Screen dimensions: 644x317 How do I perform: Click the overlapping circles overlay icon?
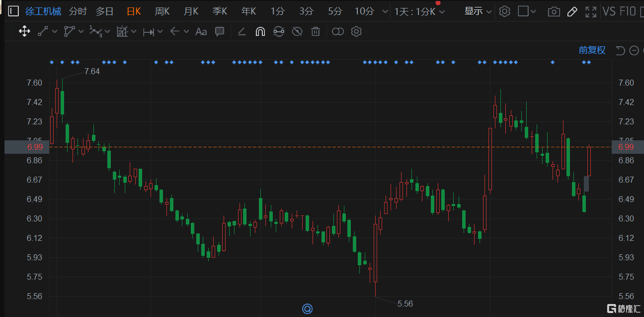pos(338,32)
